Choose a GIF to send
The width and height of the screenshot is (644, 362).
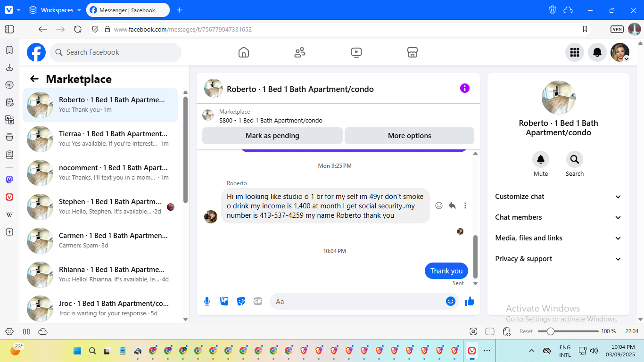point(258,301)
